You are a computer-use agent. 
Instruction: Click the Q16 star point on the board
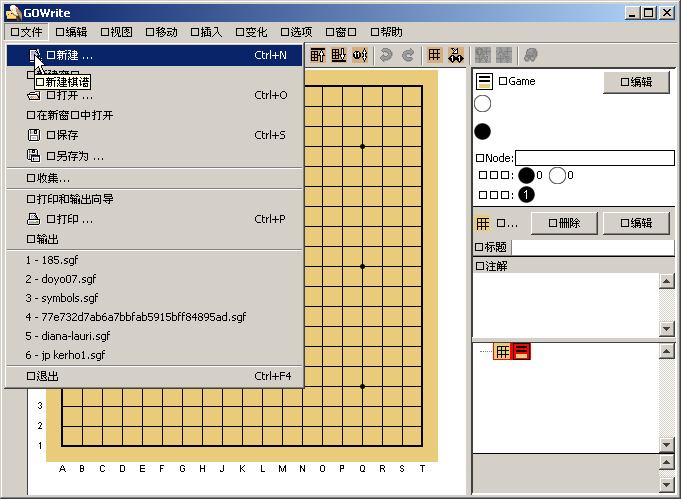[x=362, y=146]
